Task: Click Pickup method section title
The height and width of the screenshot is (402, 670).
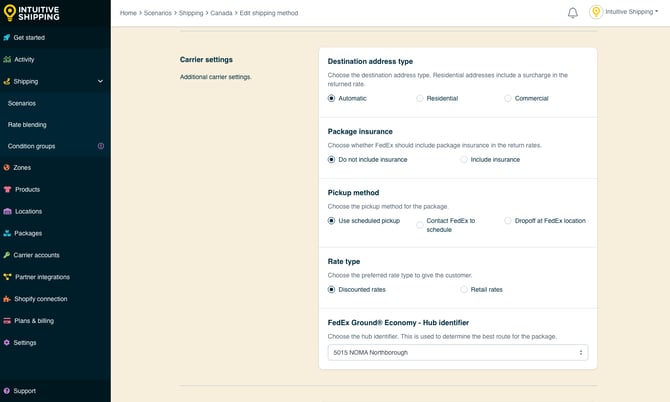Action: tap(353, 193)
